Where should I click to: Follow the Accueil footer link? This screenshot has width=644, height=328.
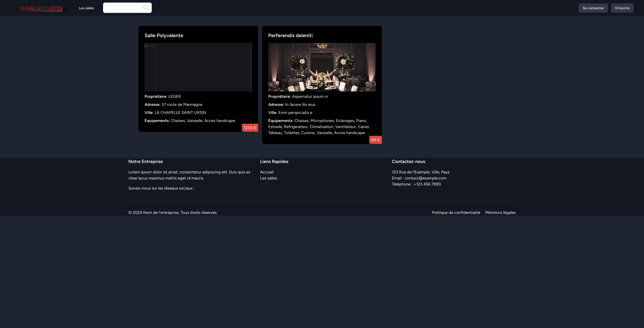[267, 172]
